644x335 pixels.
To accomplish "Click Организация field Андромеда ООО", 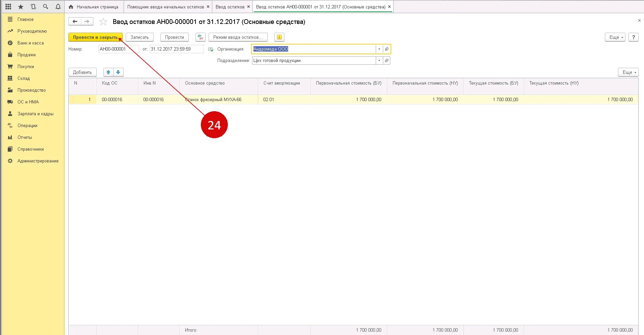I will point(314,49).
